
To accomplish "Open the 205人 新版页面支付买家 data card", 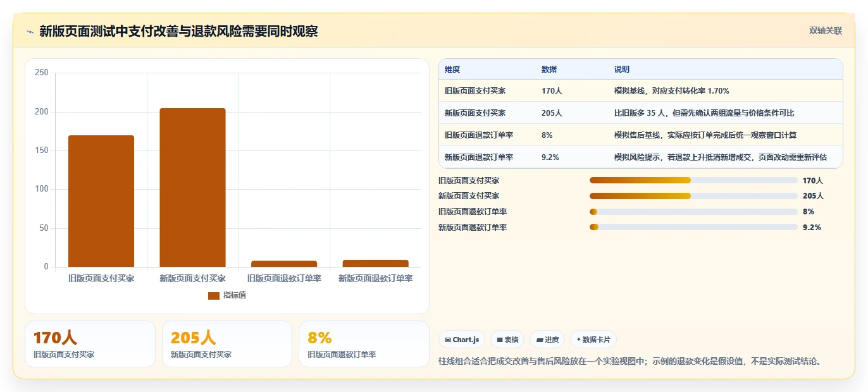I will (x=227, y=344).
